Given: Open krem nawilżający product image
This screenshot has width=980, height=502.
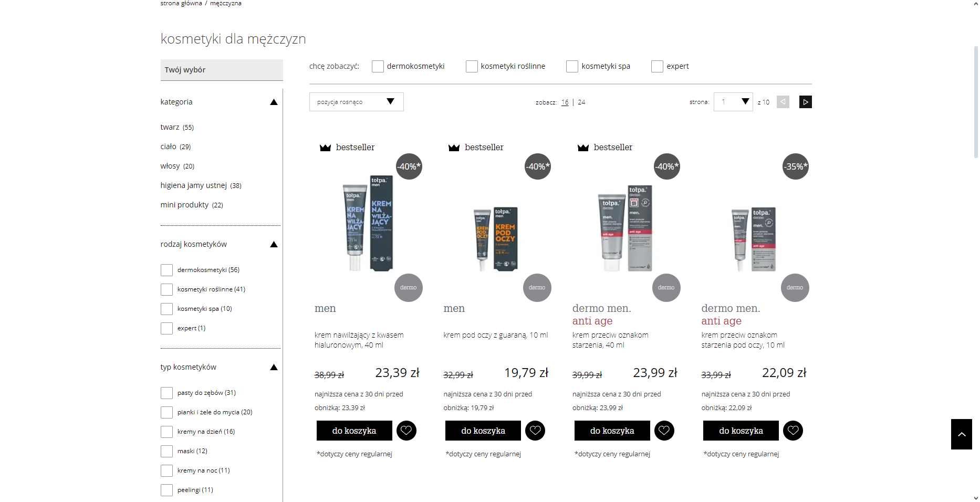Looking at the screenshot, I should tap(368, 223).
